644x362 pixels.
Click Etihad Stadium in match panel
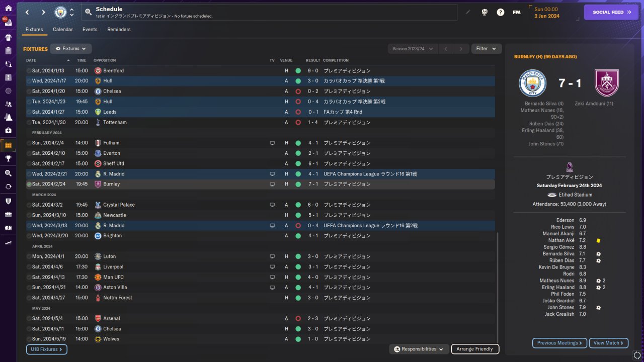[576, 195]
